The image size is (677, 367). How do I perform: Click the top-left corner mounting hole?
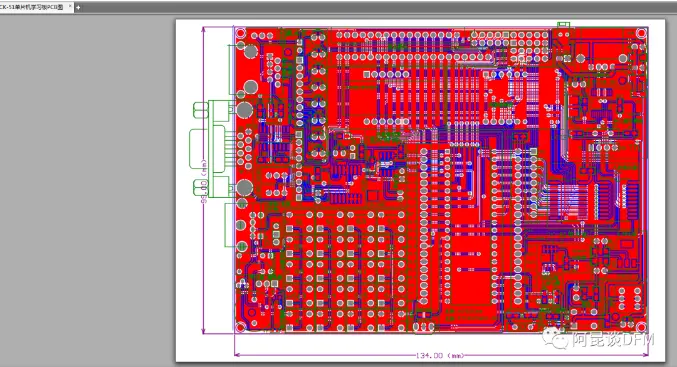pos(240,33)
